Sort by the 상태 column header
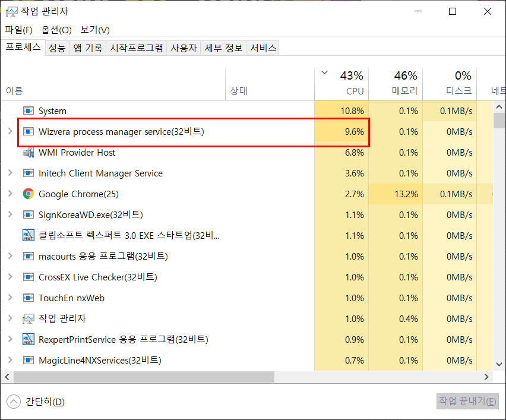This screenshot has width=506, height=420. [270, 84]
